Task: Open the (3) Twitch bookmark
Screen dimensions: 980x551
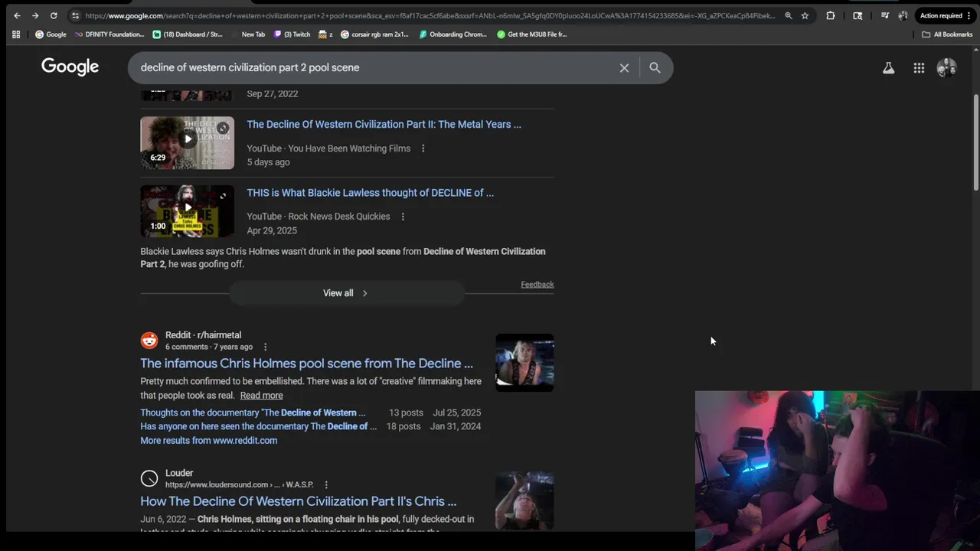Action: pyautogui.click(x=292, y=34)
